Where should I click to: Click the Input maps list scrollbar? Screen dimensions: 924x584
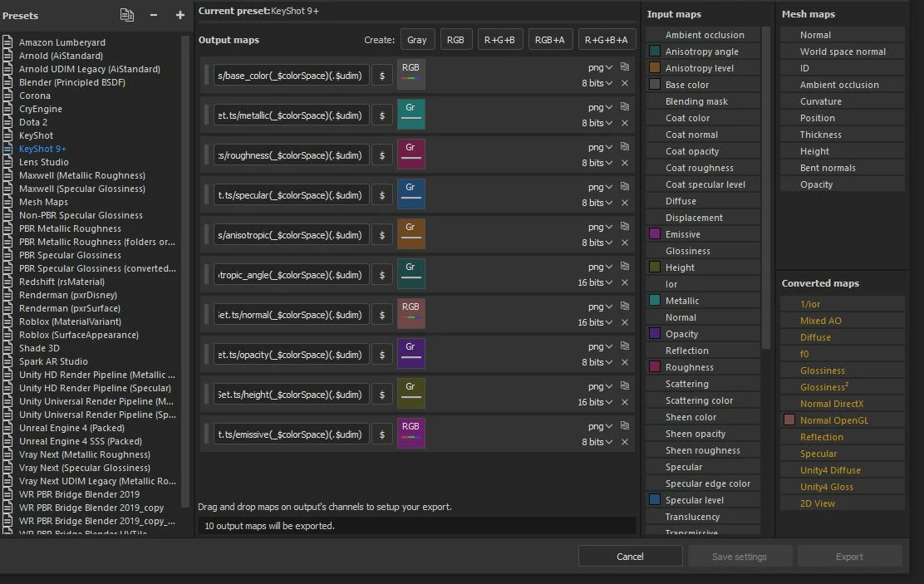click(x=766, y=188)
